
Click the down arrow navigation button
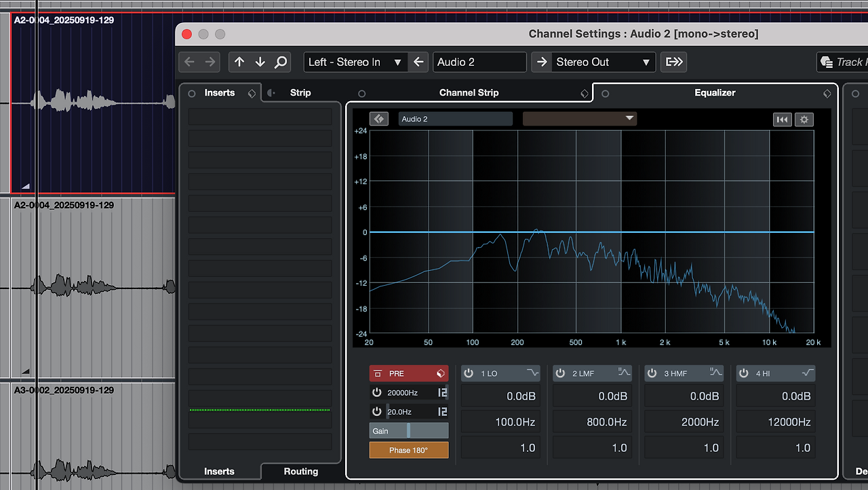click(260, 62)
